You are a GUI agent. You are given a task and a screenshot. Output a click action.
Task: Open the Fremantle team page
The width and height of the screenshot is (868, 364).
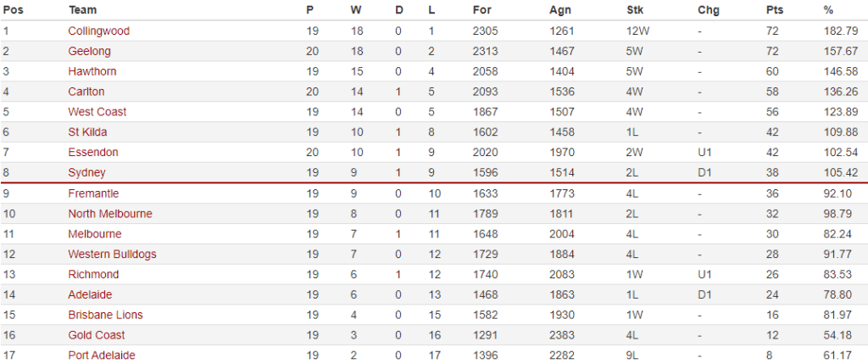pyautogui.click(x=93, y=193)
